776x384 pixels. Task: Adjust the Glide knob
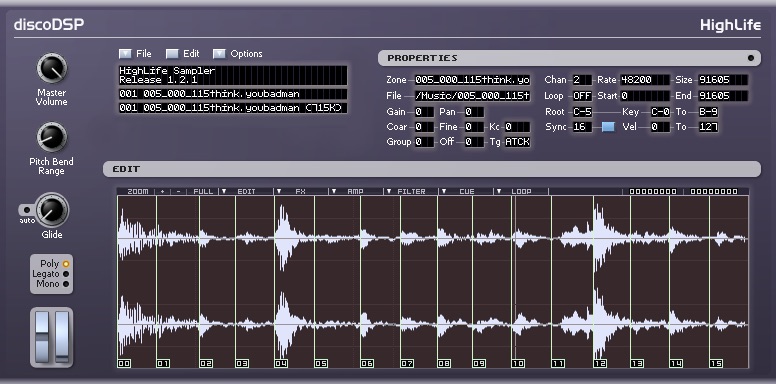[x=51, y=210]
